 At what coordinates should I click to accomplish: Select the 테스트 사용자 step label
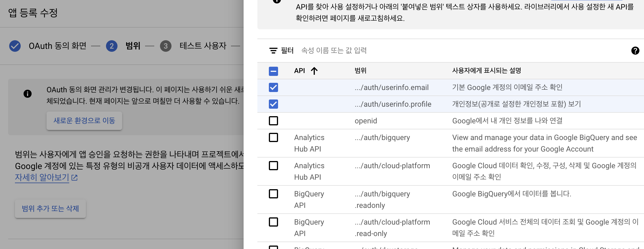[203, 46]
